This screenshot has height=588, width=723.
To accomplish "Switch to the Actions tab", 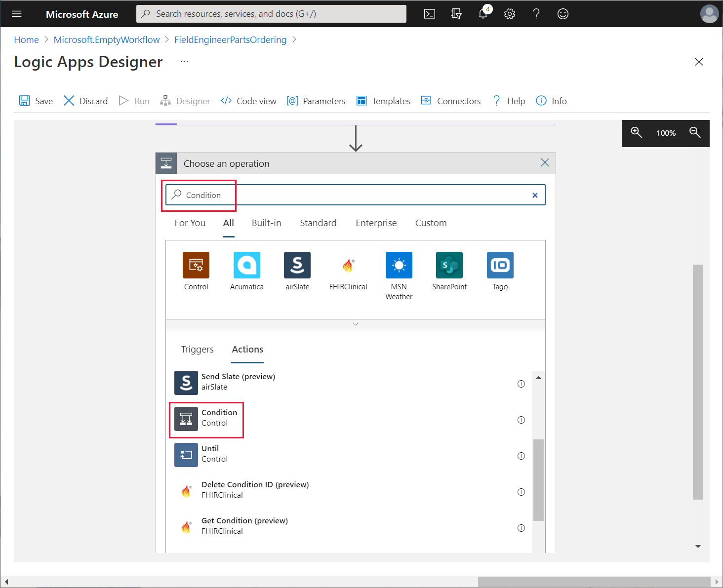I will click(x=248, y=349).
